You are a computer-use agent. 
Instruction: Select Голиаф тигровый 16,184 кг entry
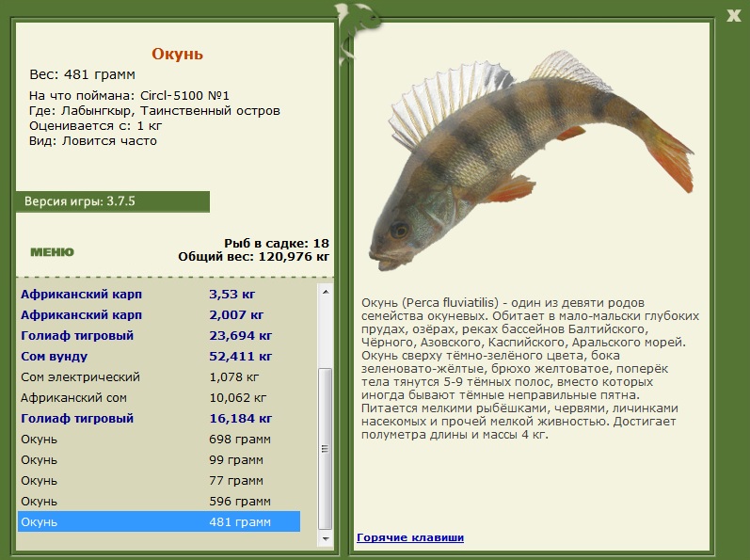pos(159,419)
